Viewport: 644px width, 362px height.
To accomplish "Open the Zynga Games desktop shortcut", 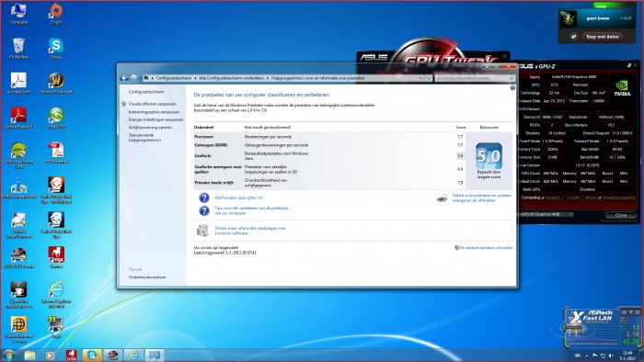I will pyautogui.click(x=56, y=257).
